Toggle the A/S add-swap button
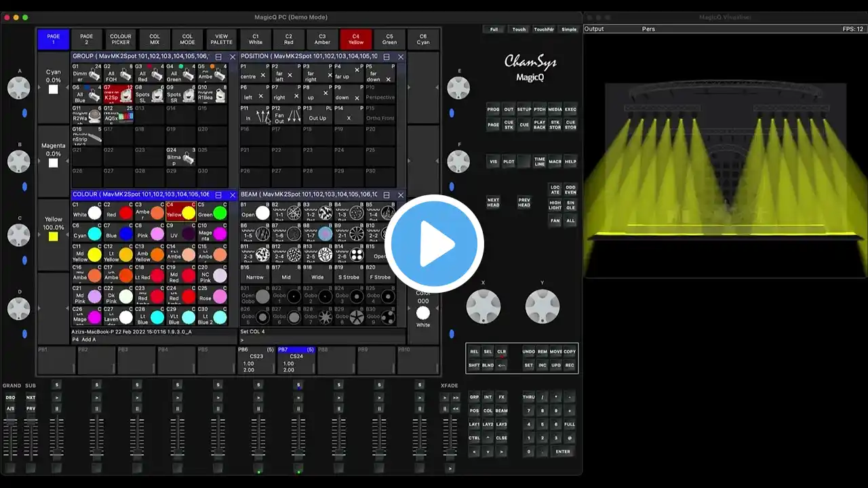868x488 pixels. click(10, 409)
